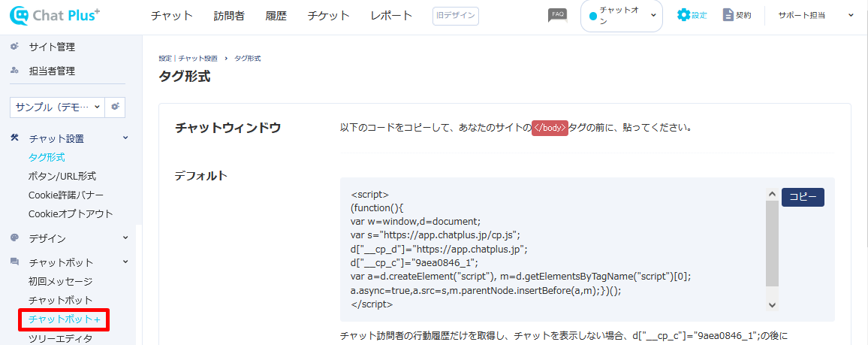Click the Chat Plus logo
The height and width of the screenshot is (345, 868).
pos(55,16)
